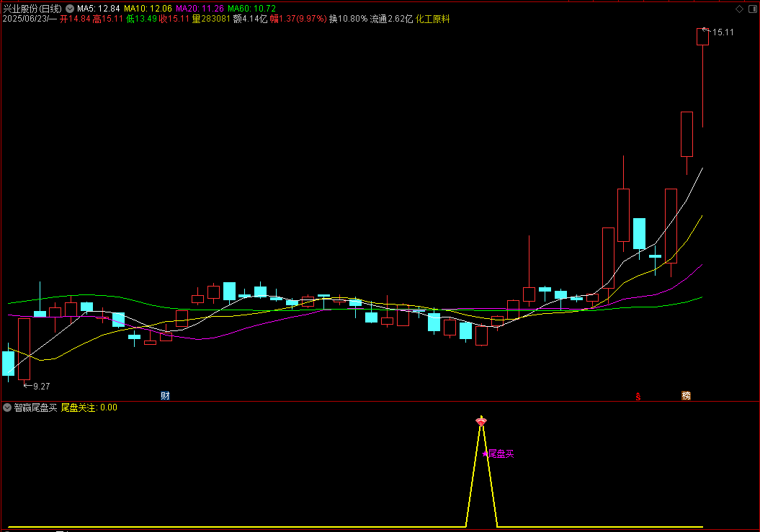
Task: Open the 榜 ranking marker below the chart
Action: [686, 395]
